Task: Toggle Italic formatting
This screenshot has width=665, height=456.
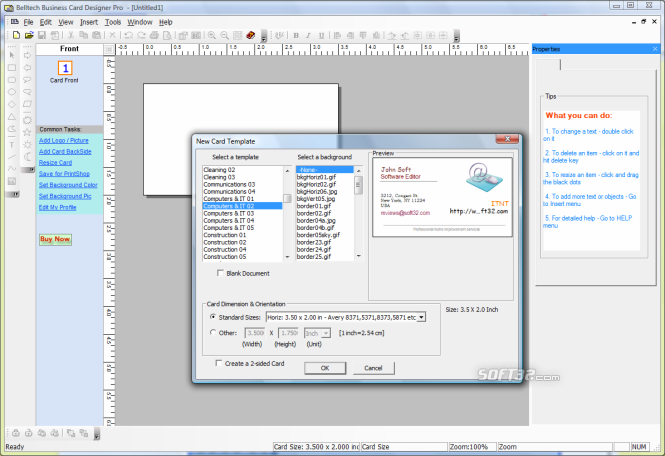Action: [308, 36]
